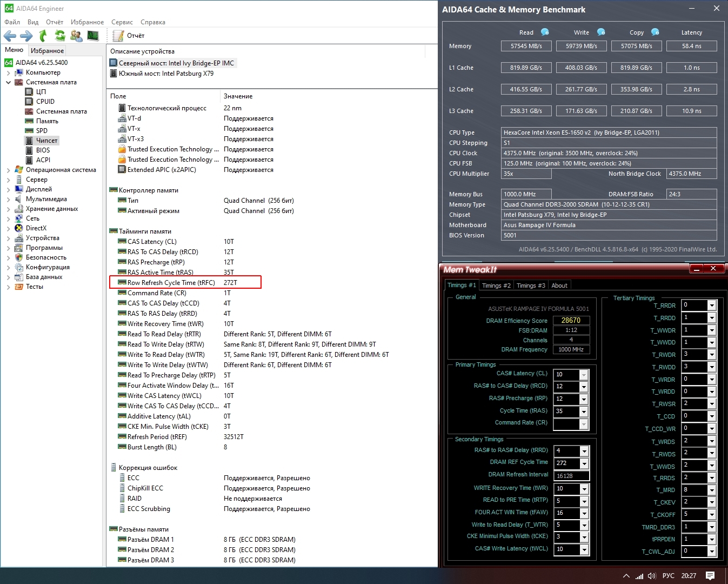This screenshot has height=584, width=728.
Task: Click the Memory Read 57545 MB/s result
Action: coord(526,46)
